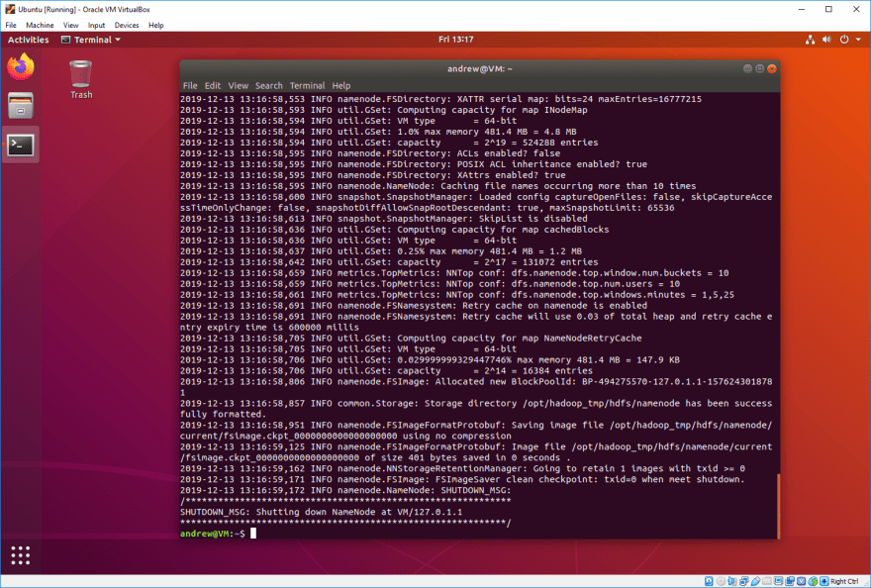Screen dimensions: 871x588
Task: Open VirtualBox View menu
Action: [70, 25]
